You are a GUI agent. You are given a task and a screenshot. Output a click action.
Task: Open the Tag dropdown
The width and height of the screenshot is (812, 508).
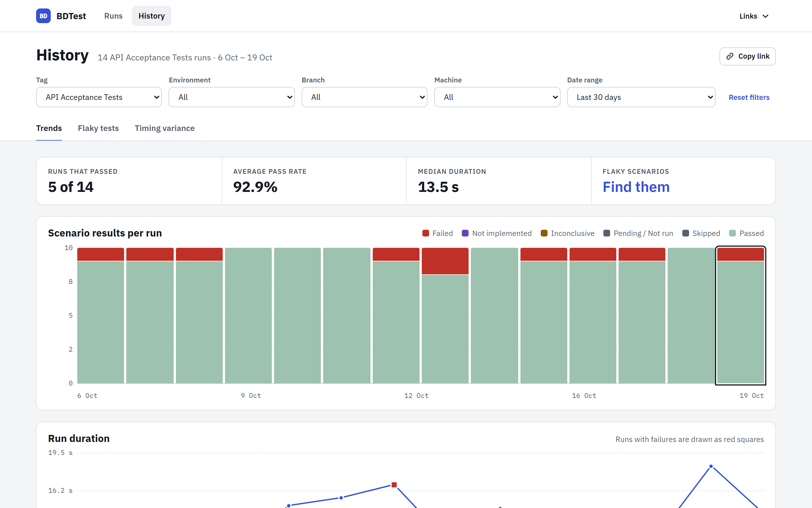99,97
